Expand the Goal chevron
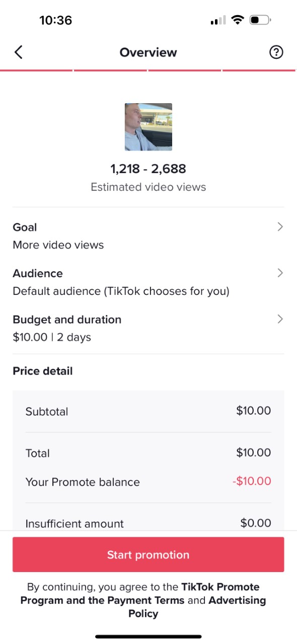 (x=280, y=227)
